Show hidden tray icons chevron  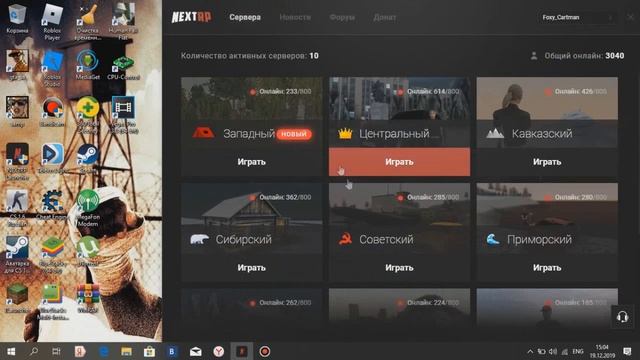530,351
